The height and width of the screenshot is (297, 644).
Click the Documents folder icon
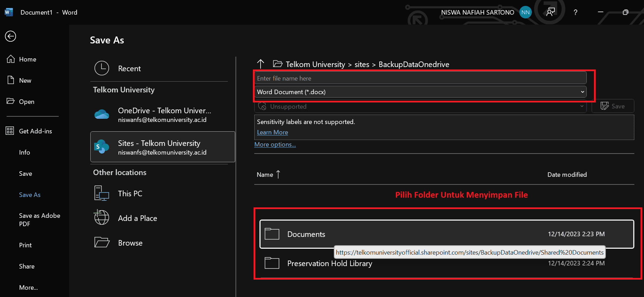272,234
